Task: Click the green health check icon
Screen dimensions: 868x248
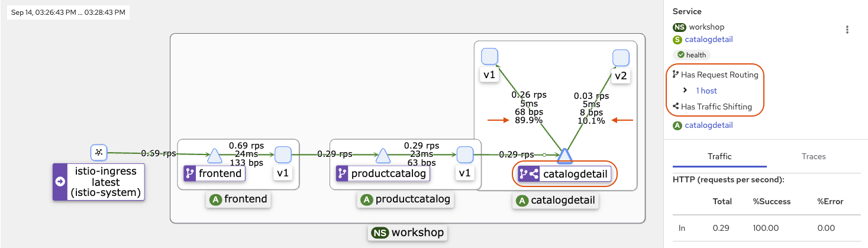Action: point(681,54)
